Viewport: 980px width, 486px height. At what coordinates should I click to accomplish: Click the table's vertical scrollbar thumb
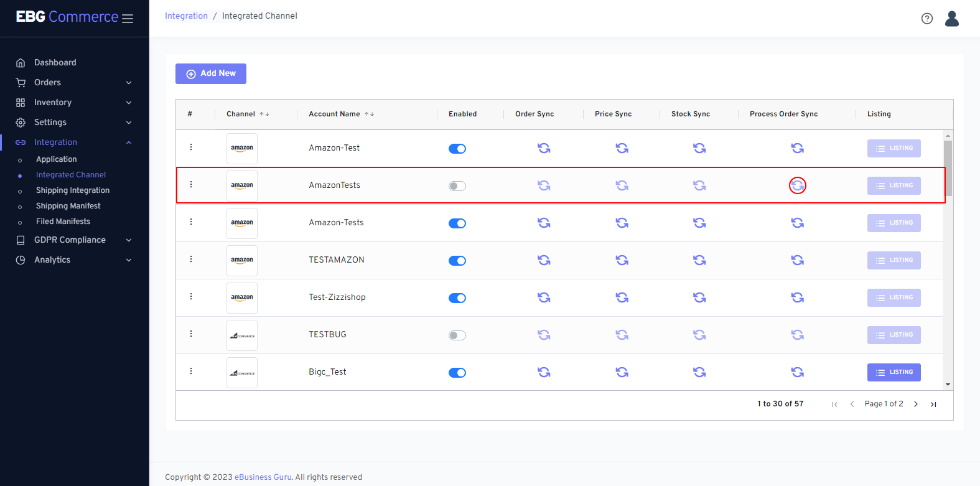948,167
